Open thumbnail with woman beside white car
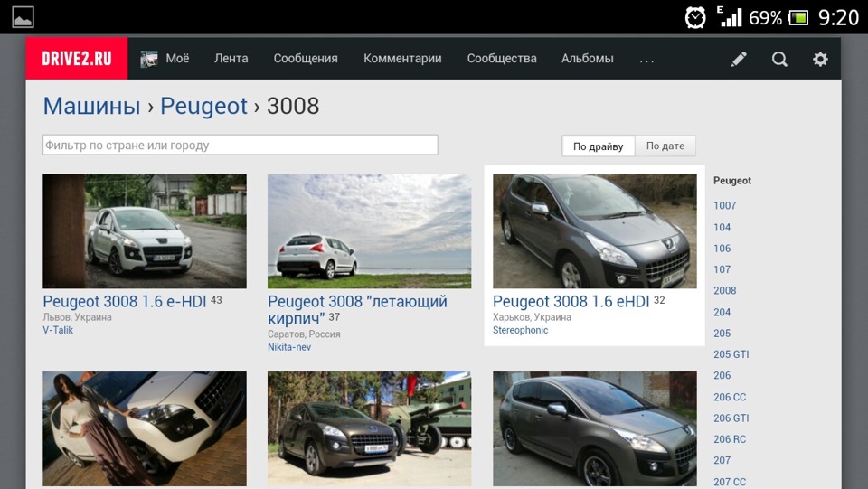The height and width of the screenshot is (489, 868). click(x=145, y=428)
